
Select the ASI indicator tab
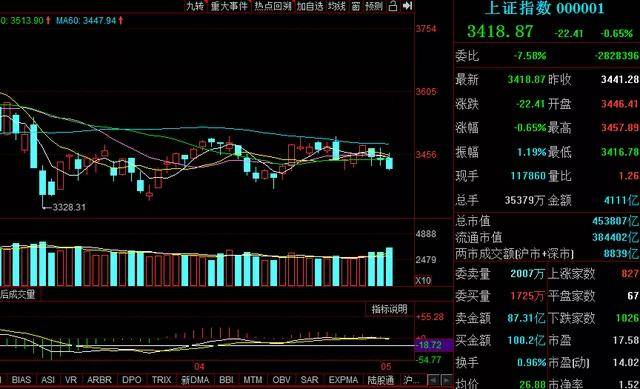(48, 380)
